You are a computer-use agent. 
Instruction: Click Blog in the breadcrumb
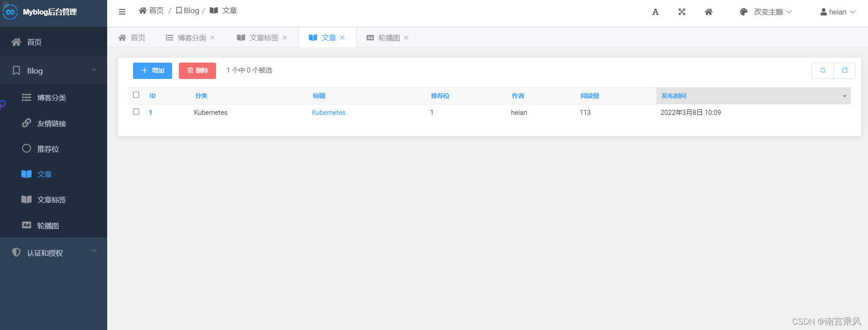click(187, 10)
